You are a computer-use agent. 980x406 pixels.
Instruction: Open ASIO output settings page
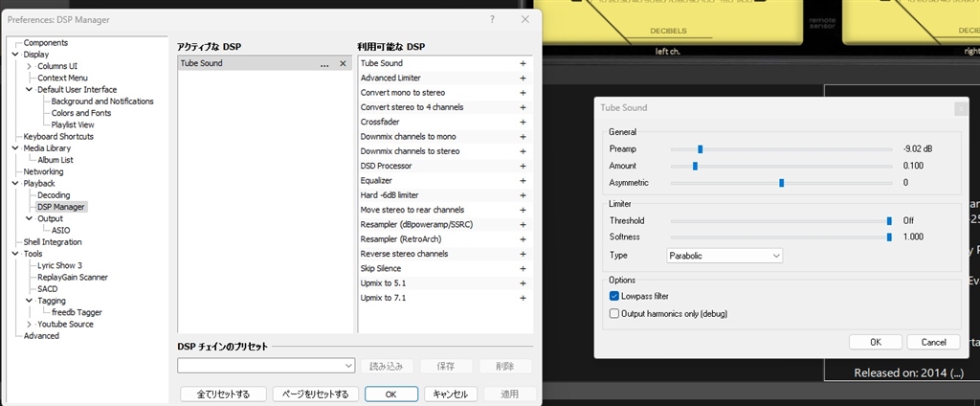point(60,230)
